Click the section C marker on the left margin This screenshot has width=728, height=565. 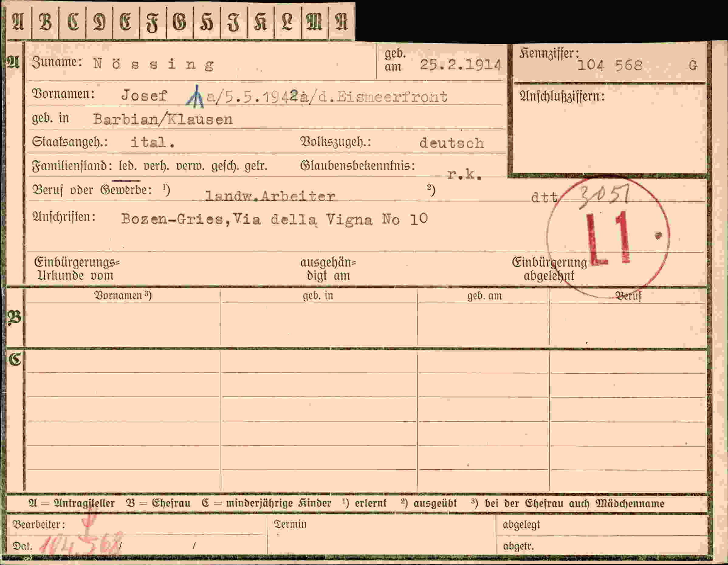(15, 360)
